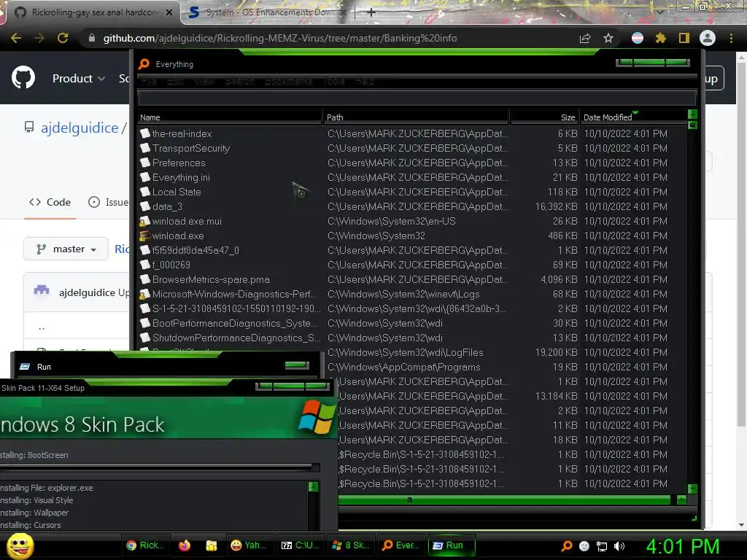Viewport: 747px width, 560px height.
Task: Click the Everything search box
Action: click(x=417, y=98)
